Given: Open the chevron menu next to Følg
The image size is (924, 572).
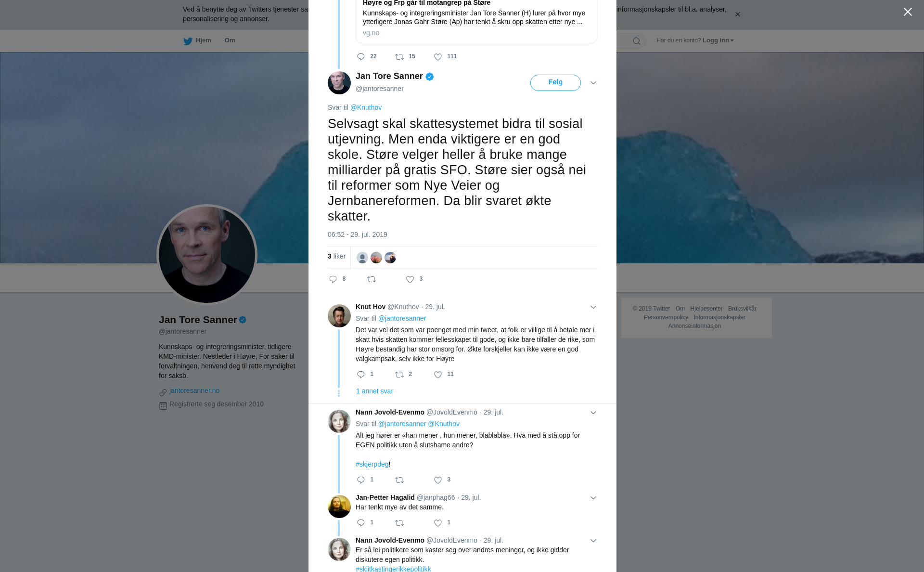Looking at the screenshot, I should [x=593, y=83].
